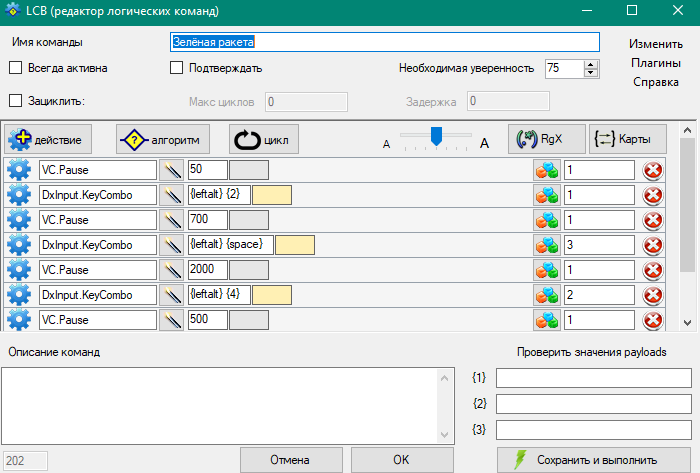
Task: Click the Отмена button
Action: tap(290, 460)
